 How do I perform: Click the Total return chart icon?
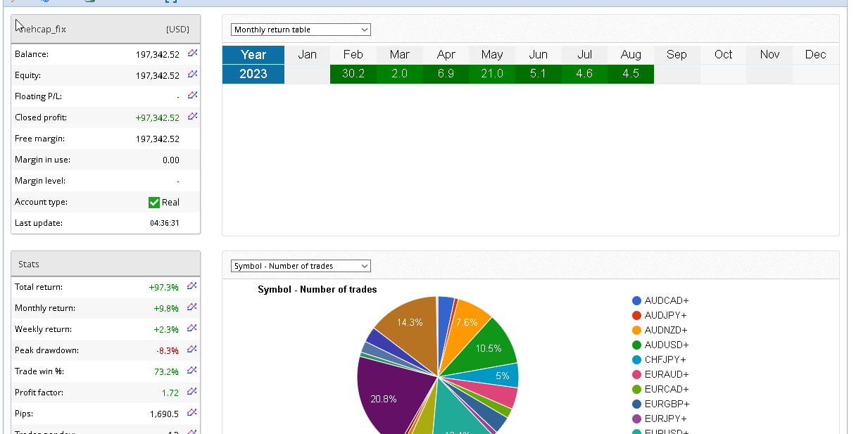point(192,286)
